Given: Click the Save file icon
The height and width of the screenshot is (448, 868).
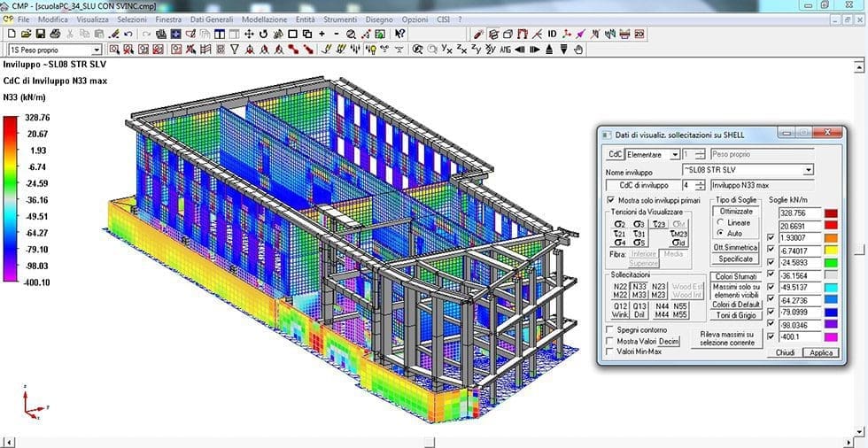Looking at the screenshot, I should [40, 34].
